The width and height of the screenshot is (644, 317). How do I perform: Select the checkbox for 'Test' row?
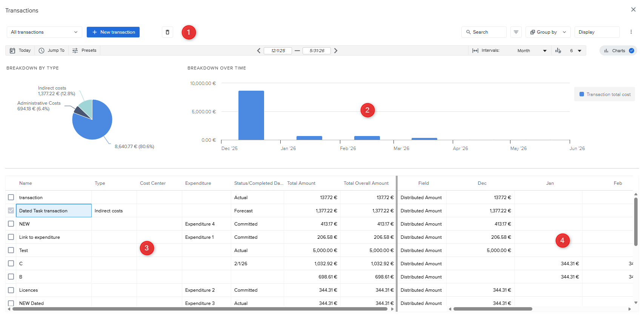[11, 250]
